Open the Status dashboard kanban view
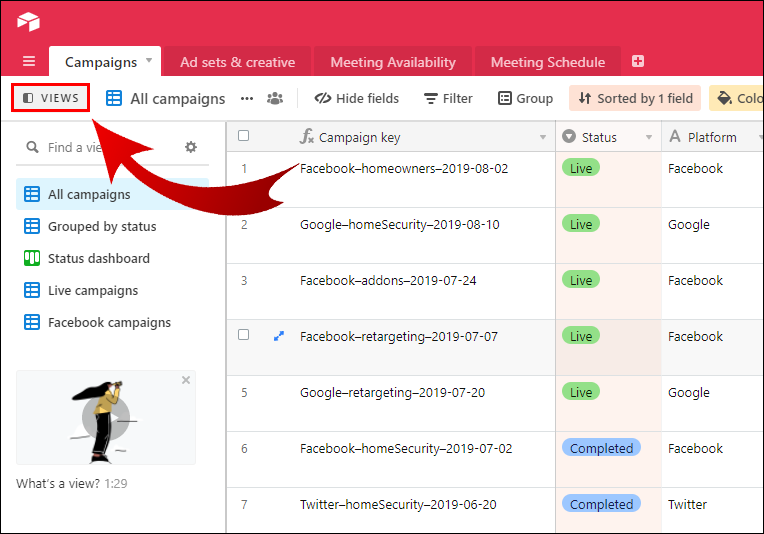The height and width of the screenshot is (534, 764). pos(98,258)
